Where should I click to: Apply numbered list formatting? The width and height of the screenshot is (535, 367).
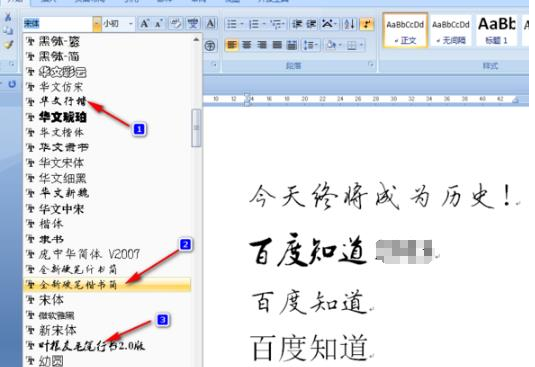tap(254, 24)
